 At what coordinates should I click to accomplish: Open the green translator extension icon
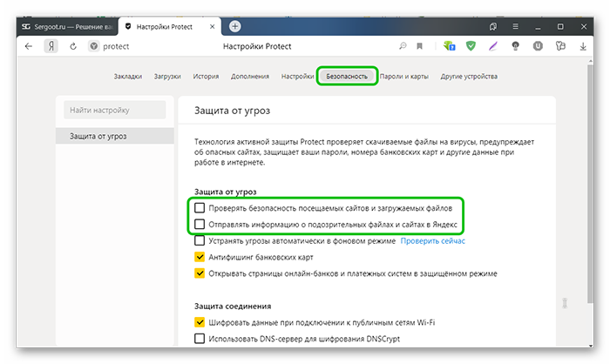[449, 46]
